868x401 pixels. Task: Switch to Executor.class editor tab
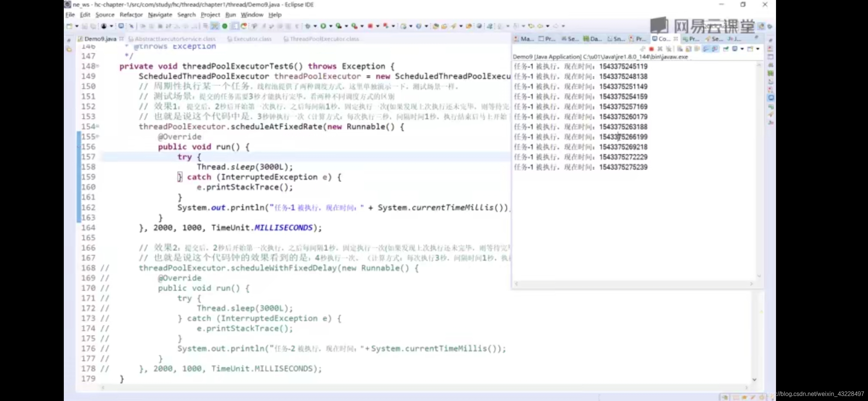coord(249,39)
